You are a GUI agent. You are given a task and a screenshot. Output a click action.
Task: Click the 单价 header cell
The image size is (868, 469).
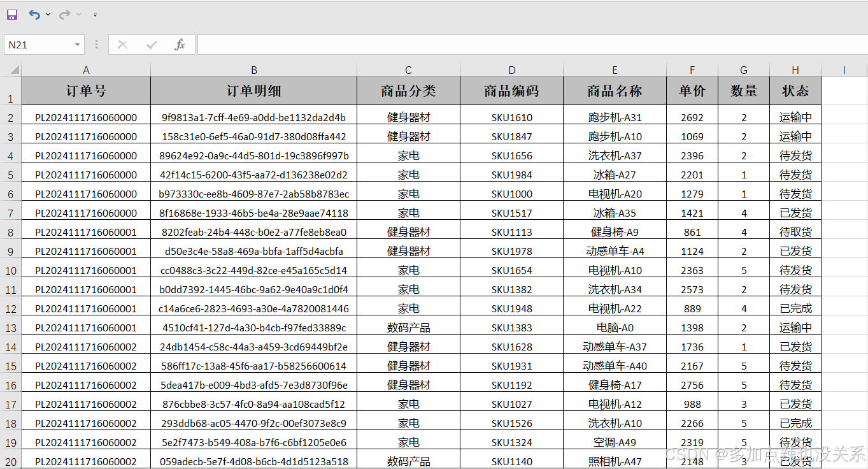tap(692, 91)
